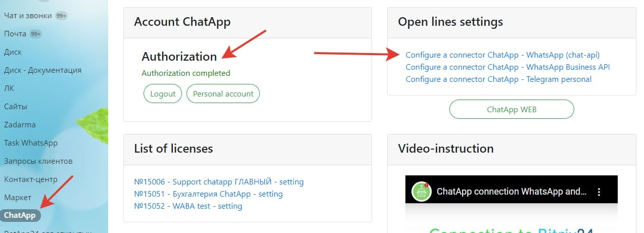Configure the WhatsApp (chat-api) connector
This screenshot has width=644, height=233.
pos(502,55)
